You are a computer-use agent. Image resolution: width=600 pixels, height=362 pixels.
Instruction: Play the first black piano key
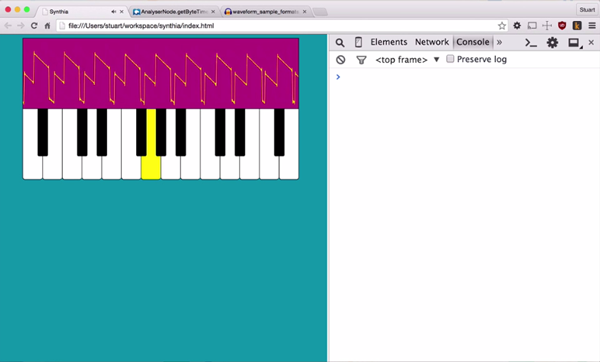(43, 132)
